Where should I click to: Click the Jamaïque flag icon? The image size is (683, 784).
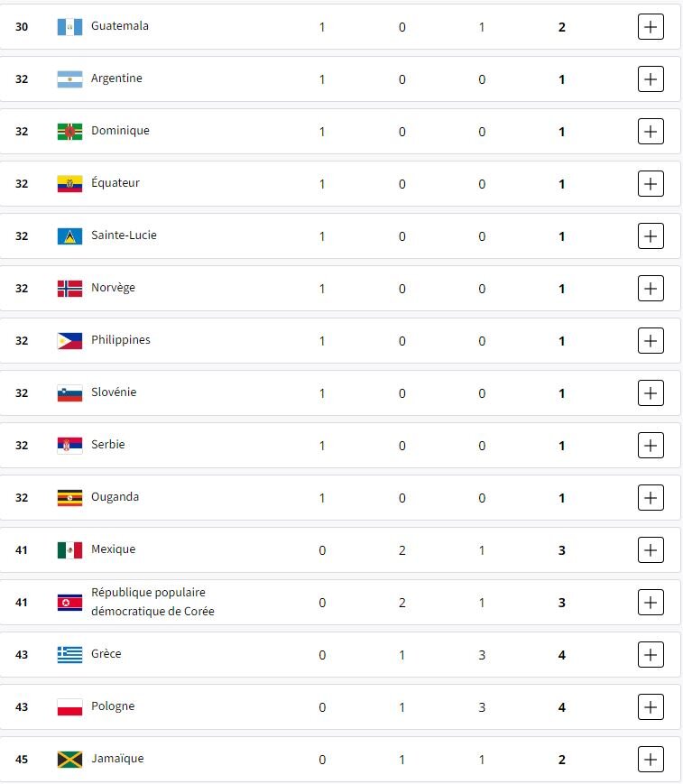click(x=69, y=760)
